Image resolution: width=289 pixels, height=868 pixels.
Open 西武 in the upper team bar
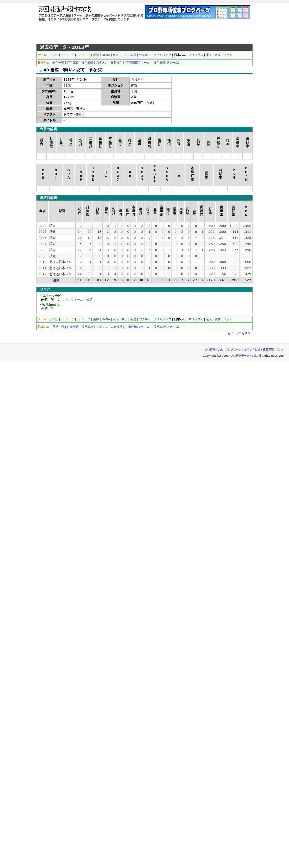[218, 55]
